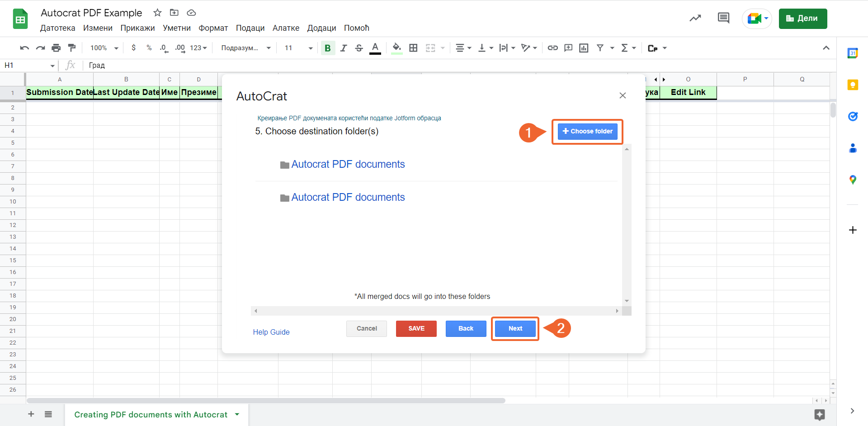Click the undo icon in toolbar

pyautogui.click(x=24, y=48)
